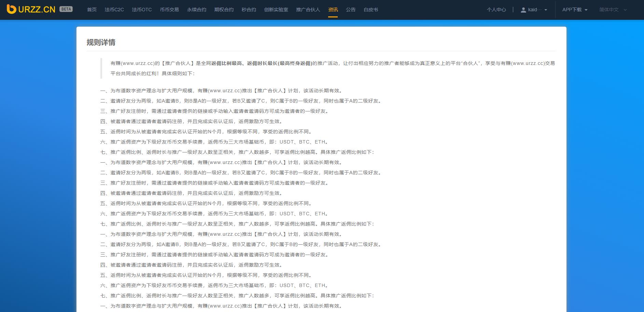Open the APP下载 dropdown
The image size is (644, 312).
pyautogui.click(x=575, y=10)
